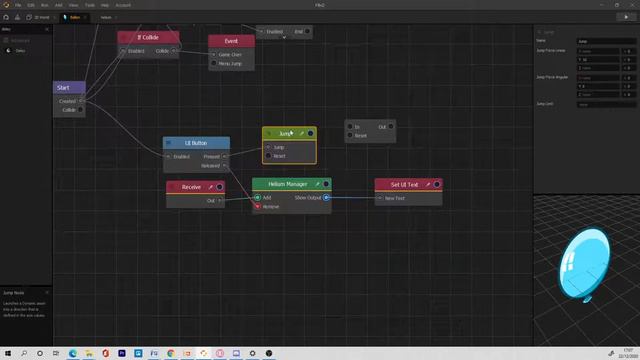Open the Jump Limit dropdown
This screenshot has height=360, width=640.
click(x=606, y=104)
